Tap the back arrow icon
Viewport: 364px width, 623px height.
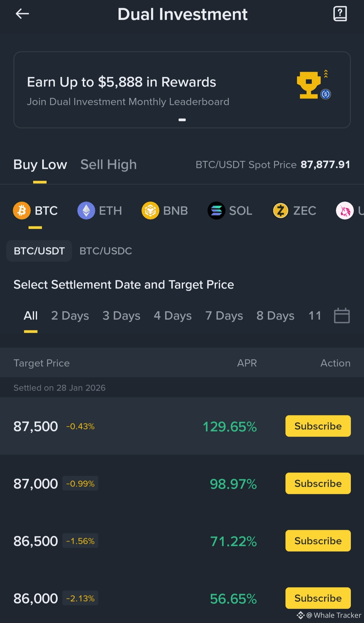22,14
